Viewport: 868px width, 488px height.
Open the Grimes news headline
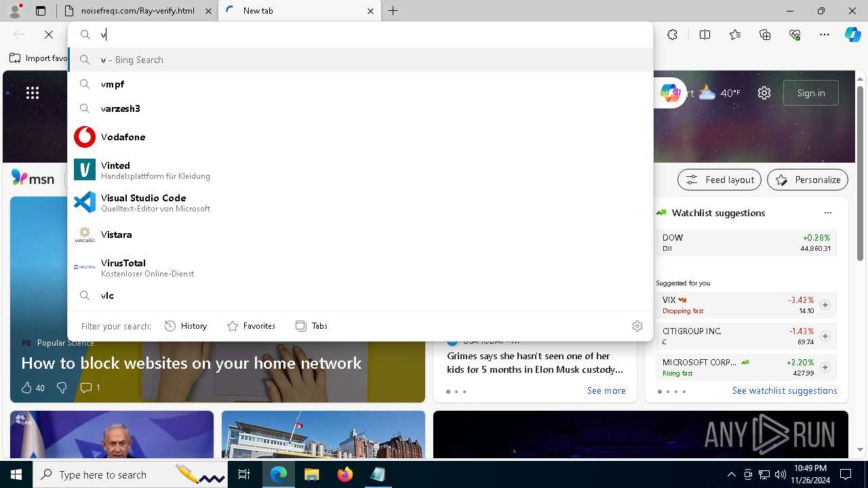(x=534, y=363)
